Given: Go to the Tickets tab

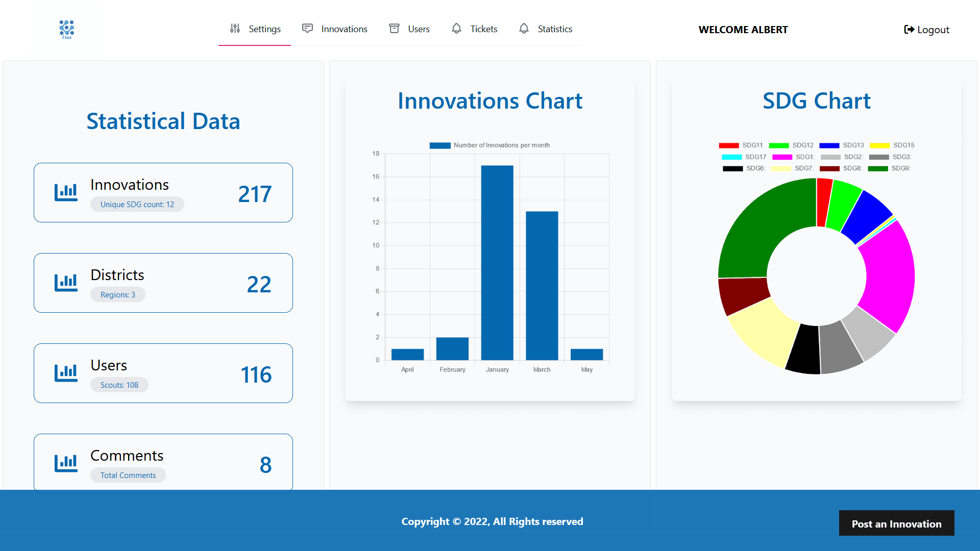Looking at the screenshot, I should point(474,29).
